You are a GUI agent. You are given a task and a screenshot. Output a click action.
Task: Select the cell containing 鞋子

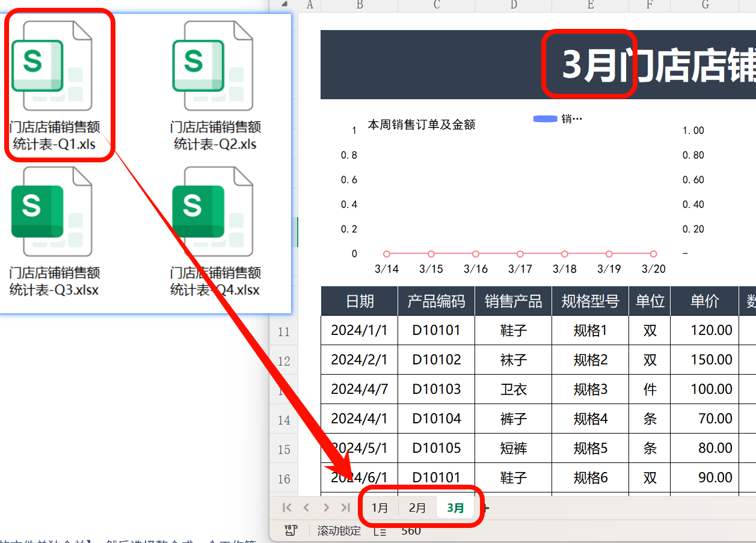tap(513, 330)
